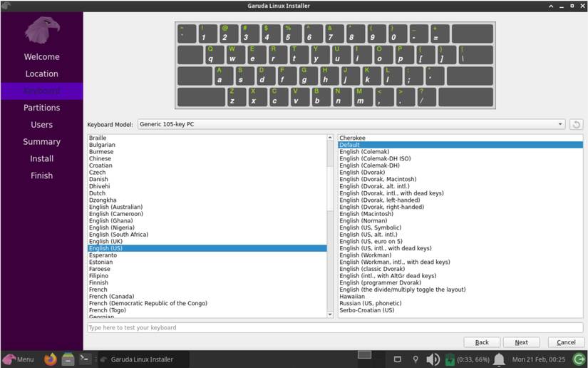Viewport: 588px width, 368px height.
Task: Choose English (Australian) layout
Action: click(207, 207)
